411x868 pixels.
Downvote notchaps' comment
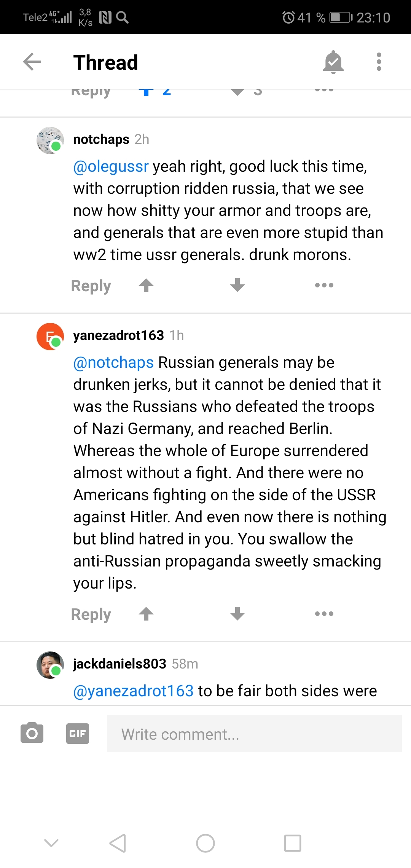tap(237, 285)
